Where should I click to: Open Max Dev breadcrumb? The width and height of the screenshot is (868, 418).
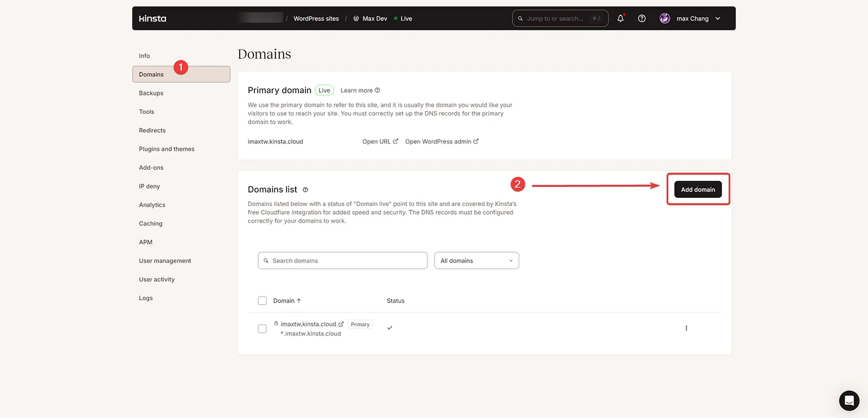click(375, 18)
